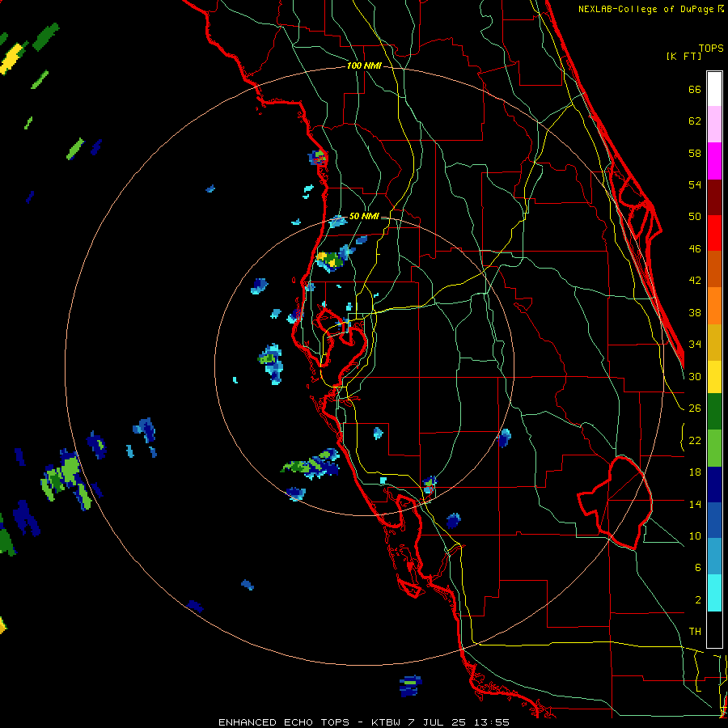Viewport: 728px width, 728px height.
Task: Click the legend value 34
Action: tap(695, 345)
